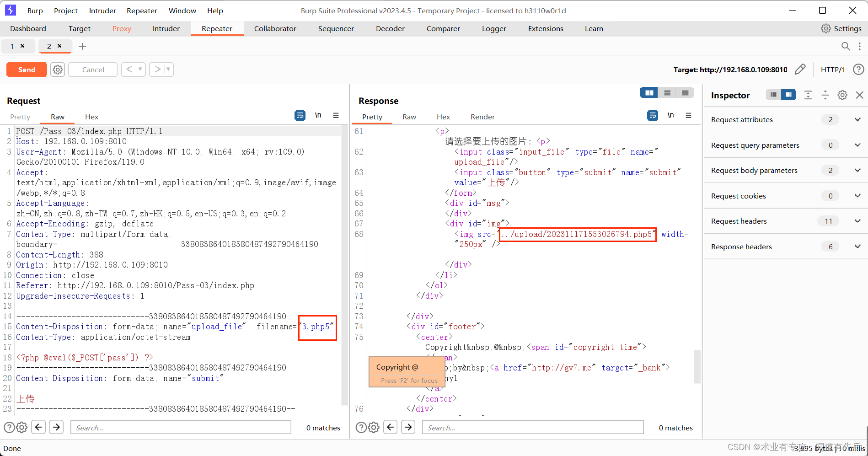The width and height of the screenshot is (868, 456).
Task: Toggle request word-wrap message icon
Action: click(300, 115)
